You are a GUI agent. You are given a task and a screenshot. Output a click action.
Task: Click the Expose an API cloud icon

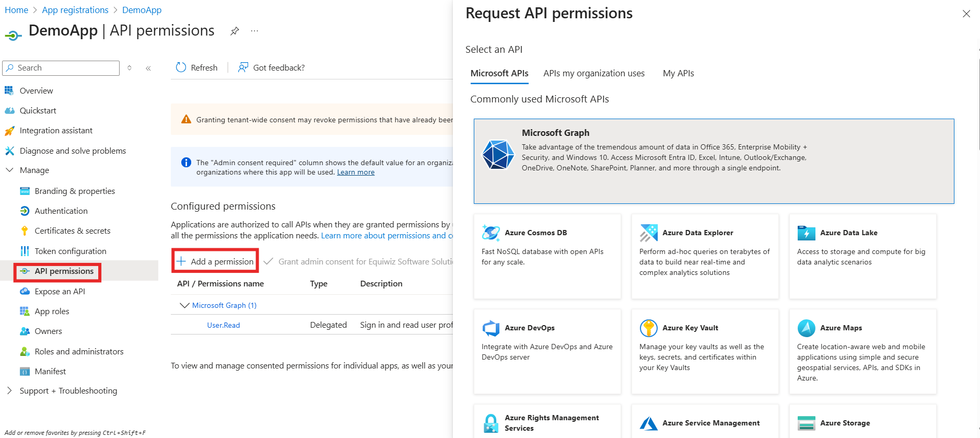[25, 292]
